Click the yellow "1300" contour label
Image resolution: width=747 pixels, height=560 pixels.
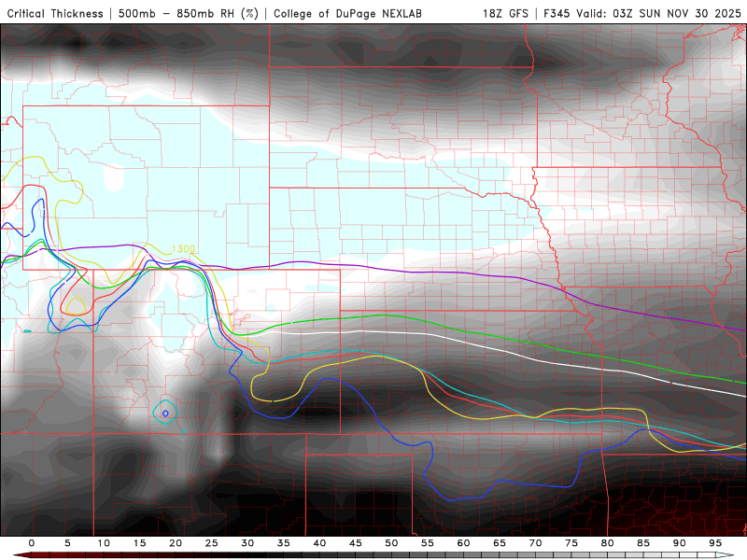183,249
